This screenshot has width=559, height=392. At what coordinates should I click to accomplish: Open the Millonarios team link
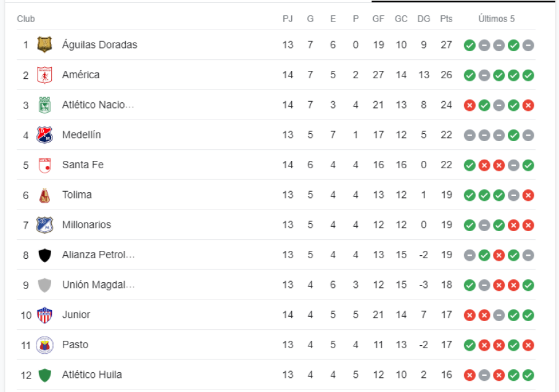click(x=86, y=224)
